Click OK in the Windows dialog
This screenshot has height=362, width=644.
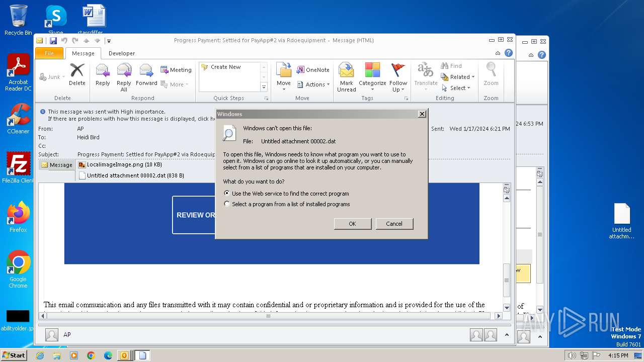tap(353, 224)
